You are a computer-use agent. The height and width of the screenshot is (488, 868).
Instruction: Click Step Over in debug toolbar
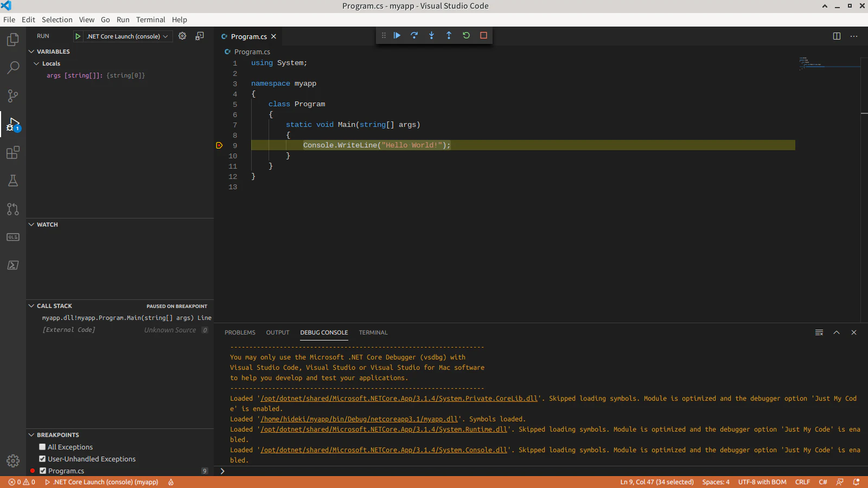point(414,35)
